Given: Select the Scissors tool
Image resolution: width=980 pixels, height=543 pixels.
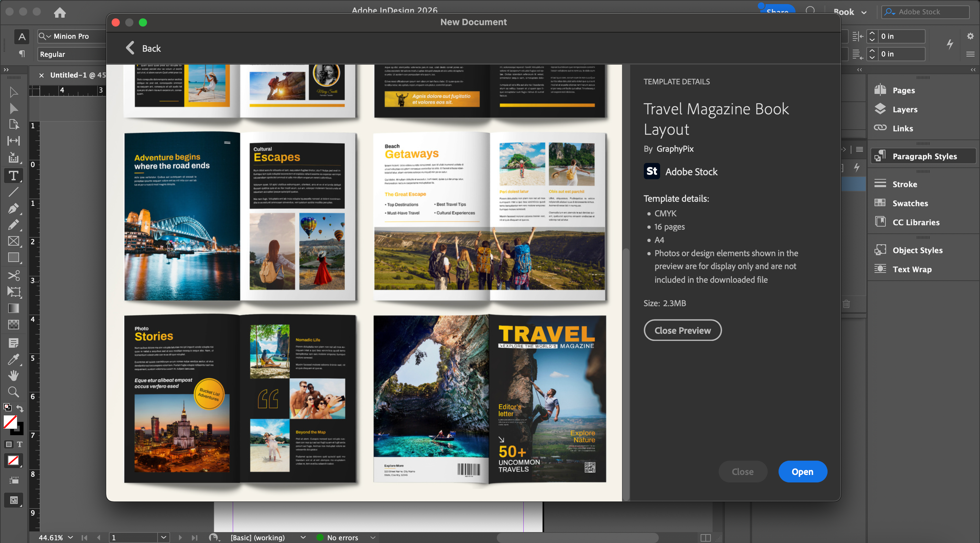Looking at the screenshot, I should tap(13, 275).
